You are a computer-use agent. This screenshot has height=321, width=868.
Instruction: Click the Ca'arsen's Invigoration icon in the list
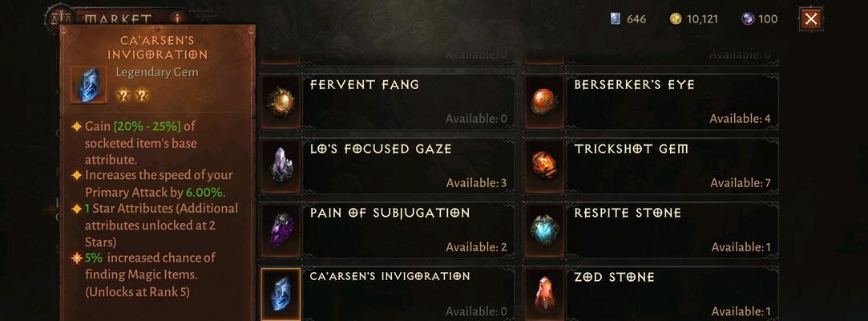(280, 294)
